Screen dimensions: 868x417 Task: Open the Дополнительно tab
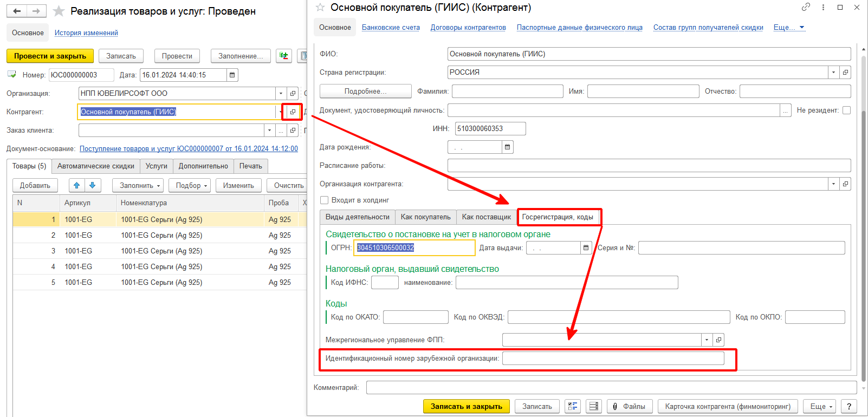point(203,166)
